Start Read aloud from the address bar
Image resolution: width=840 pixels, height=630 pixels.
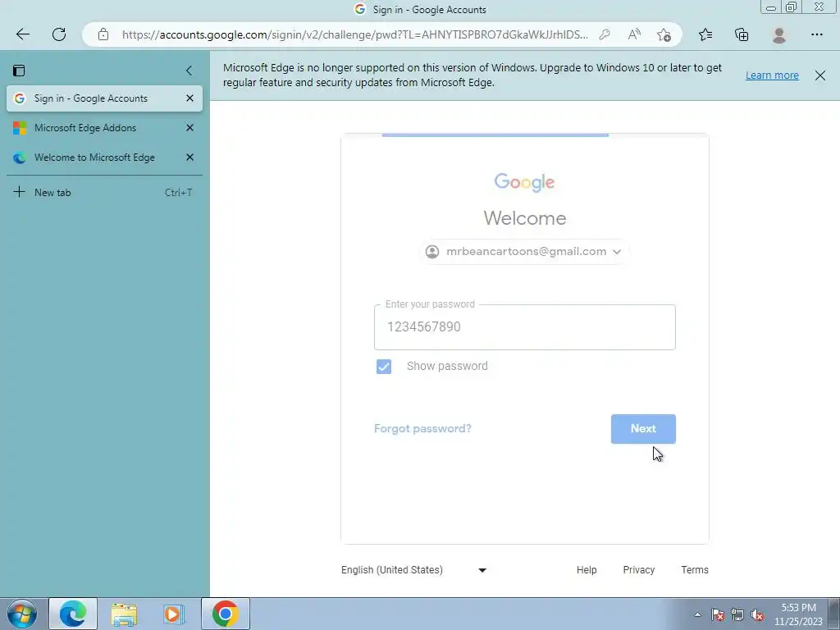(x=634, y=34)
